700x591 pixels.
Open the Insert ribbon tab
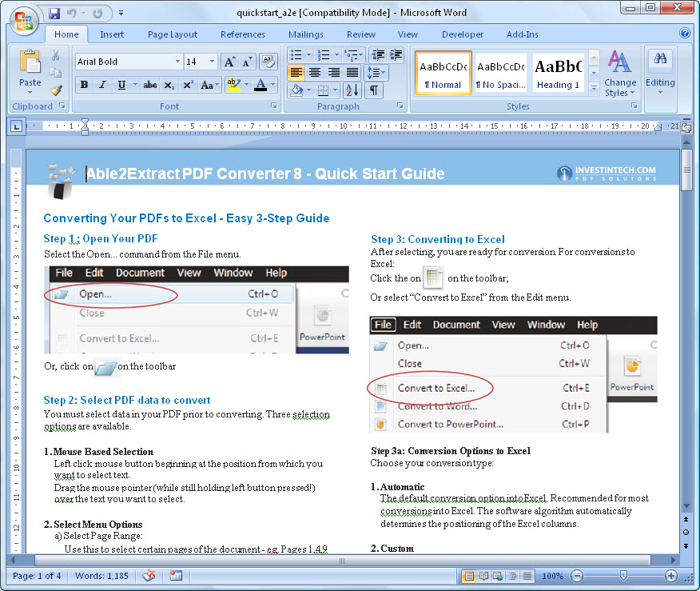coord(112,34)
